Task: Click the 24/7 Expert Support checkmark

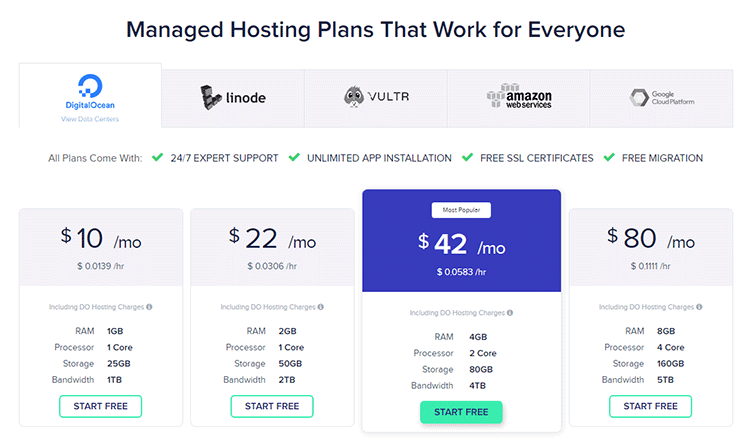Action: click(x=157, y=157)
